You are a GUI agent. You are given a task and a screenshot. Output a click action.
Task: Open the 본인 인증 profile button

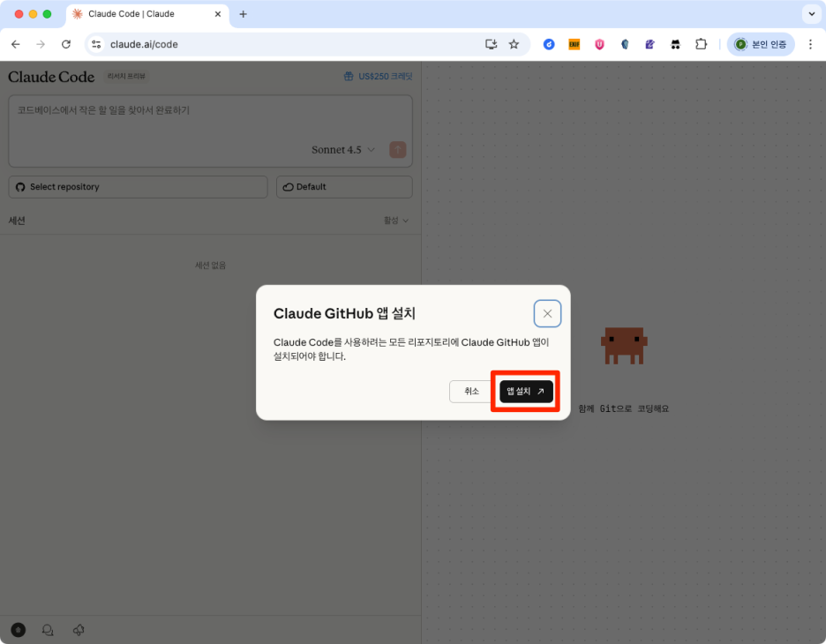(761, 44)
